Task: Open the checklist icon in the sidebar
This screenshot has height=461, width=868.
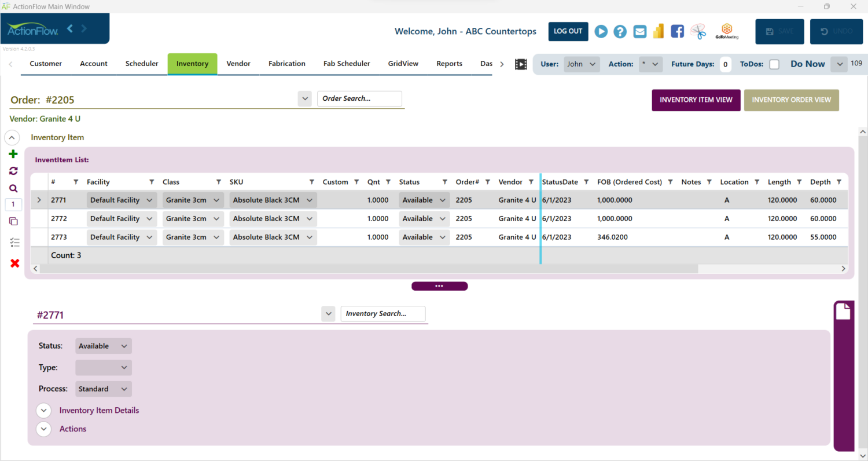Action: [13, 242]
